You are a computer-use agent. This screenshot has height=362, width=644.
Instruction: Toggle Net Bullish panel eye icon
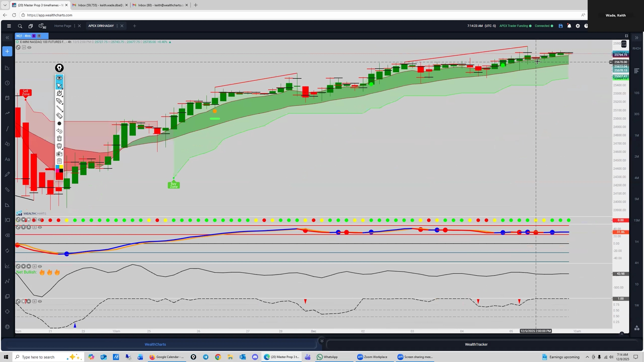point(40,266)
